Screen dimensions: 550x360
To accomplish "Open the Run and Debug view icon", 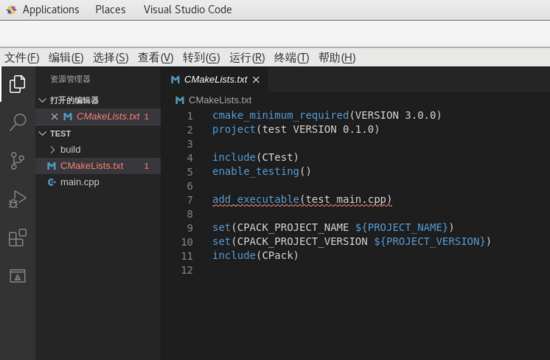I will 17,199.
